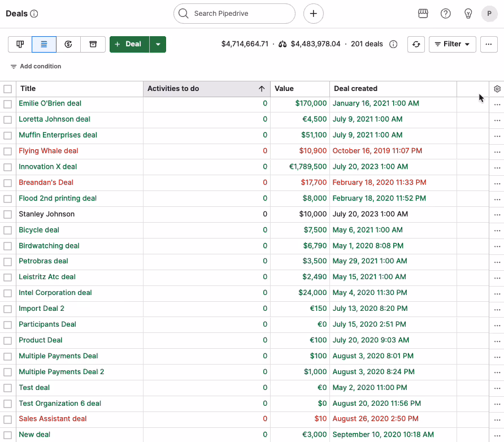This screenshot has height=442, width=504.
Task: Sort by Activities to do column
Action: pos(207,89)
